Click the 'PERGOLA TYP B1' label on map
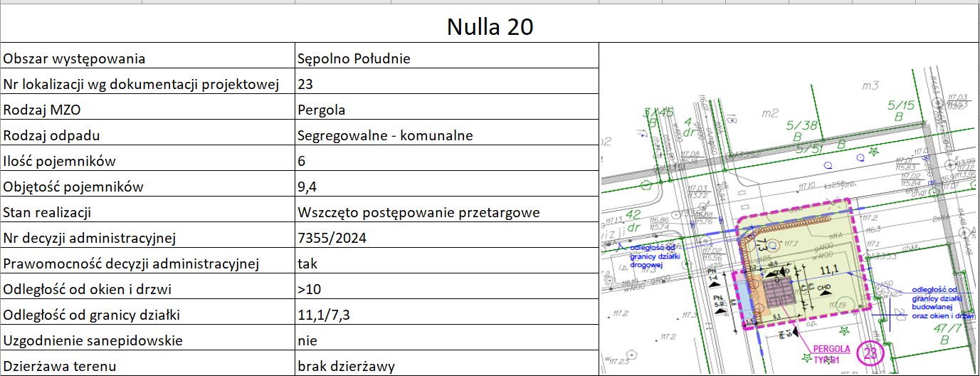Image resolution: width=980 pixels, height=376 pixels. pos(831,354)
